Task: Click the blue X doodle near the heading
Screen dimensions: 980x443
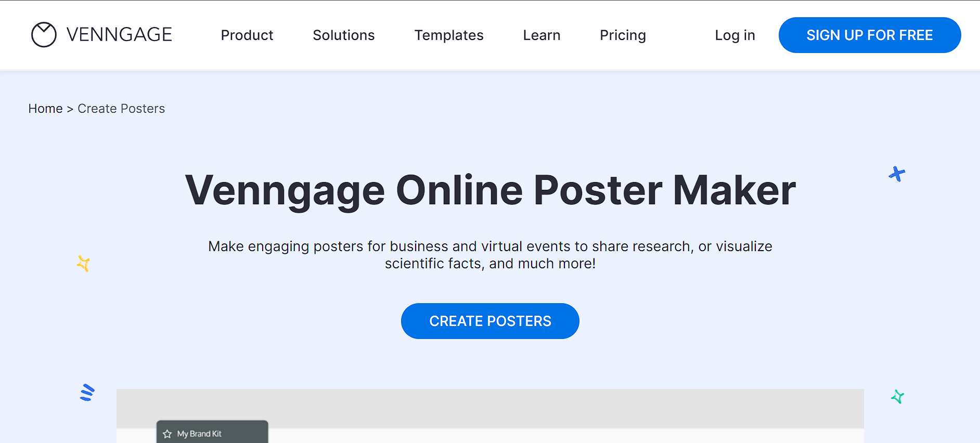Action: [896, 174]
